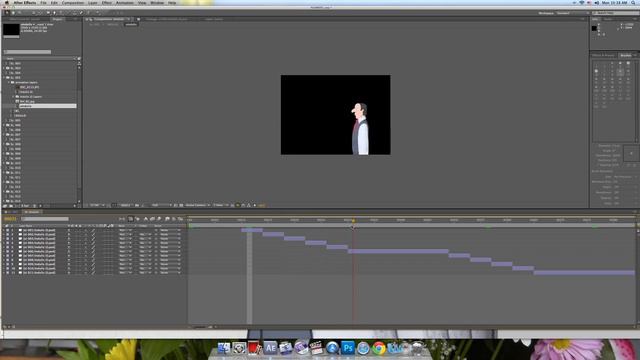Open the Effect menu

[107, 2]
